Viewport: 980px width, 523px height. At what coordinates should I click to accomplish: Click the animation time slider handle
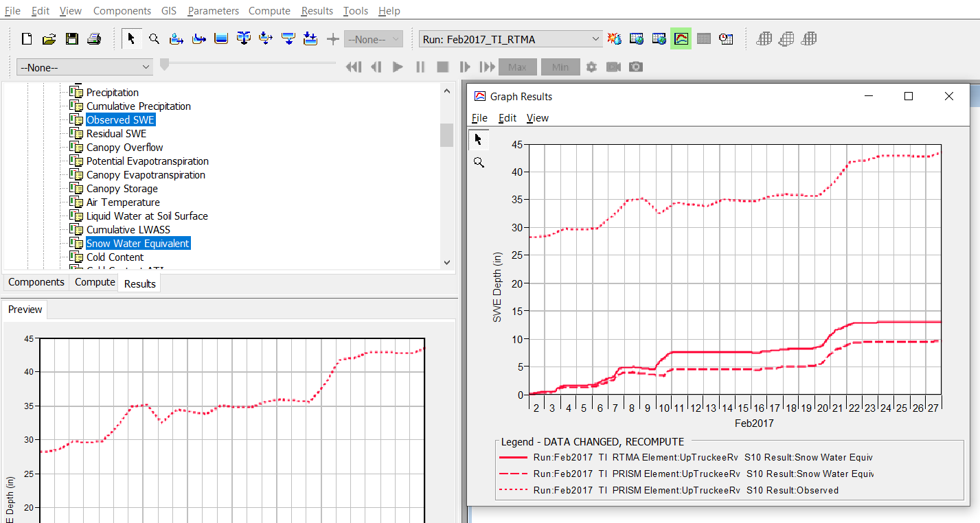[x=164, y=65]
